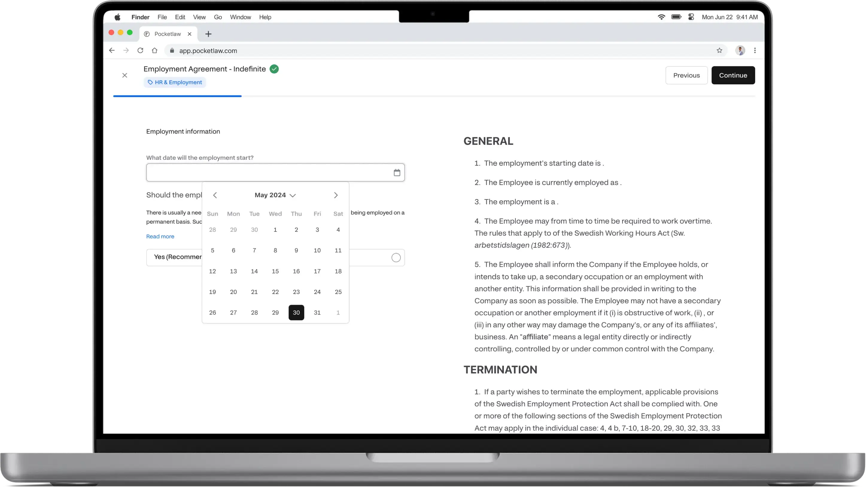Click the Read more link
Screen dimensions: 868x488
coord(160,236)
